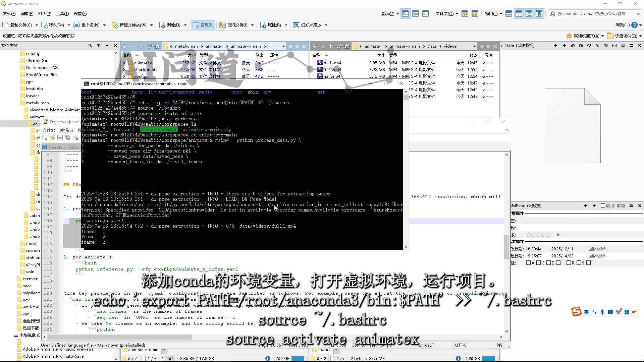Set the star rating in metadata panel
The height and width of the screenshot is (362, 644).
pyautogui.click(x=538, y=235)
